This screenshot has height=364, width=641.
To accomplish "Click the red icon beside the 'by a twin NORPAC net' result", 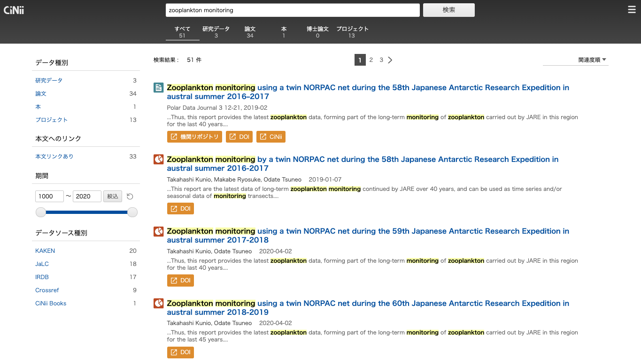I will coord(158,159).
